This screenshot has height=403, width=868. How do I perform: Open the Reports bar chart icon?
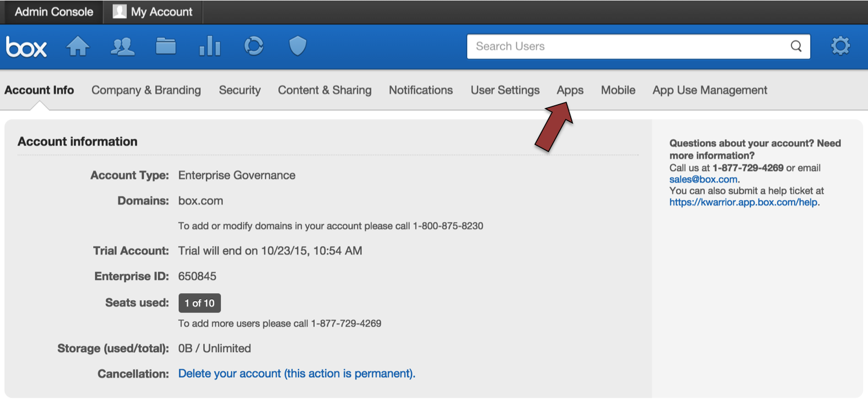pyautogui.click(x=209, y=46)
